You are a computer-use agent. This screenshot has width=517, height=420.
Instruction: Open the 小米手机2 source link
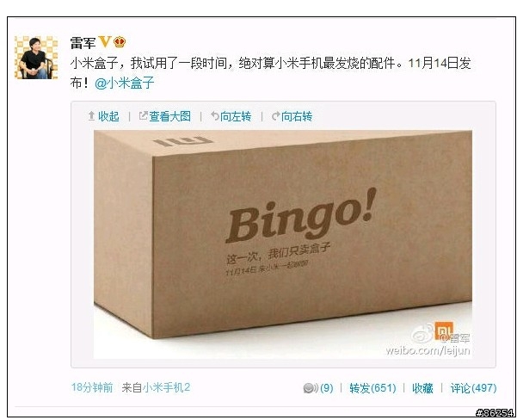(x=166, y=387)
